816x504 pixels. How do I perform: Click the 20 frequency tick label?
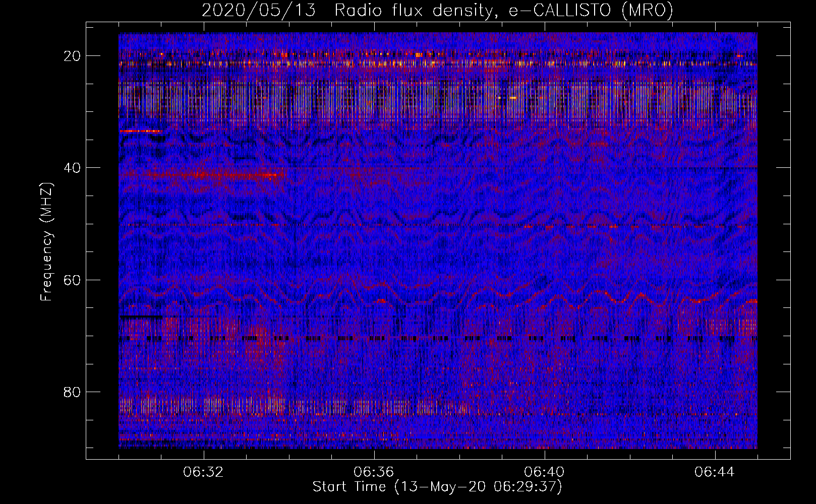pyautogui.click(x=73, y=55)
